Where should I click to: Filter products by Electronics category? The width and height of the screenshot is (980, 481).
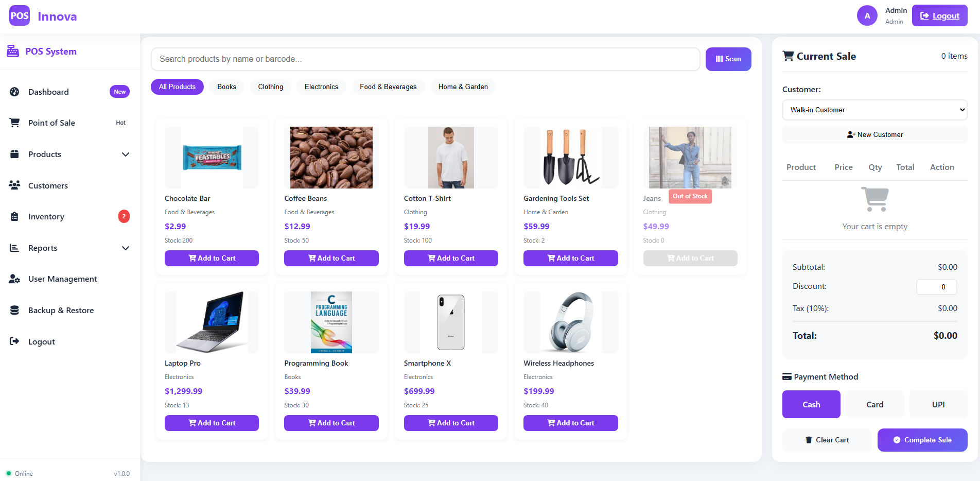321,87
